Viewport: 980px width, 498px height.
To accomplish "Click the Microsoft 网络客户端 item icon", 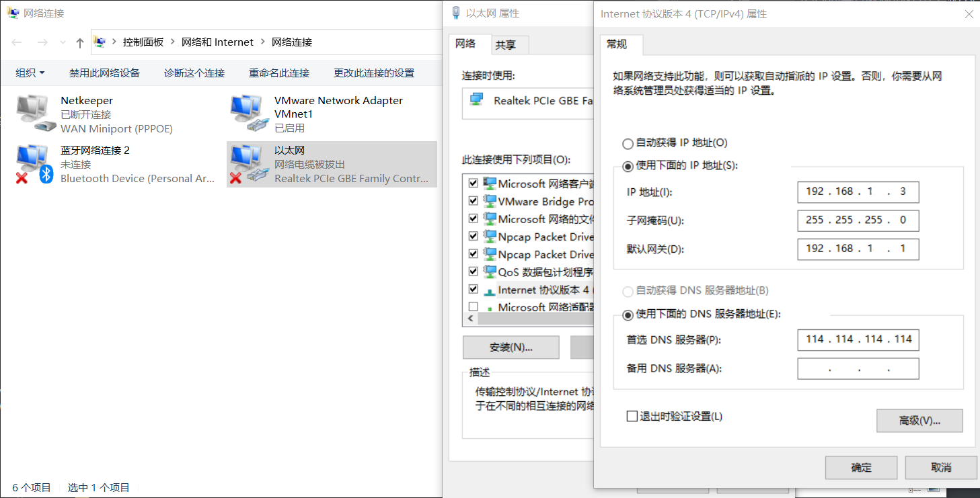I will (x=490, y=183).
